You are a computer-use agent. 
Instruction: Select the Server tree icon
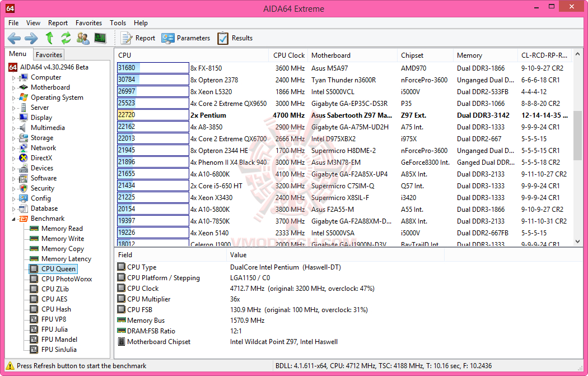(24, 108)
